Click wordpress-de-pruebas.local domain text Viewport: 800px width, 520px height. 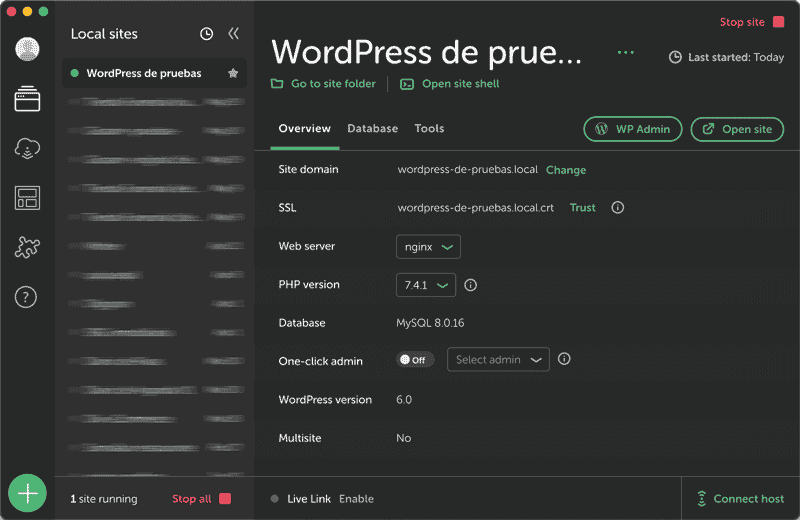[x=467, y=169]
